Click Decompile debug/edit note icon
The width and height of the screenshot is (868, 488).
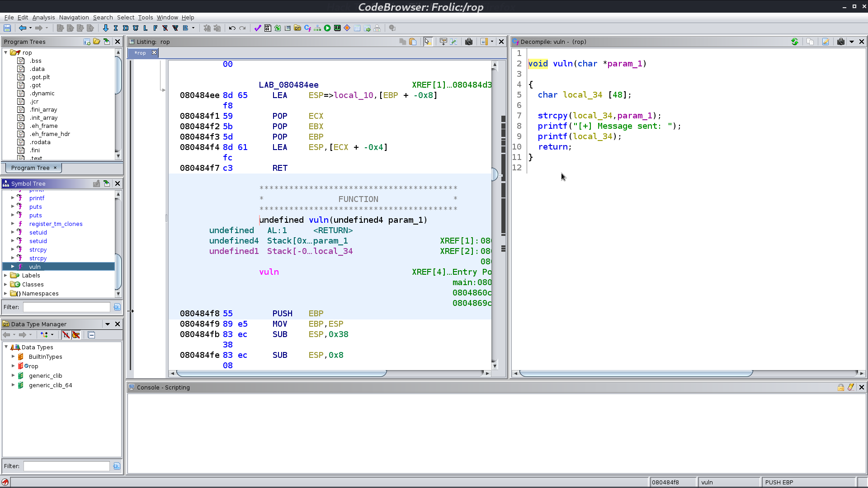pyautogui.click(x=826, y=42)
